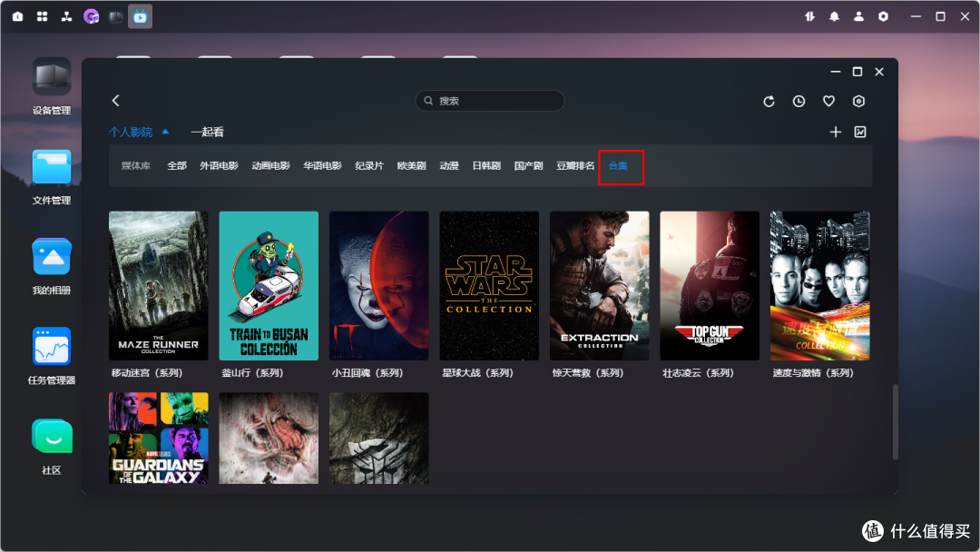Open Top Gun collection poster

point(710,286)
